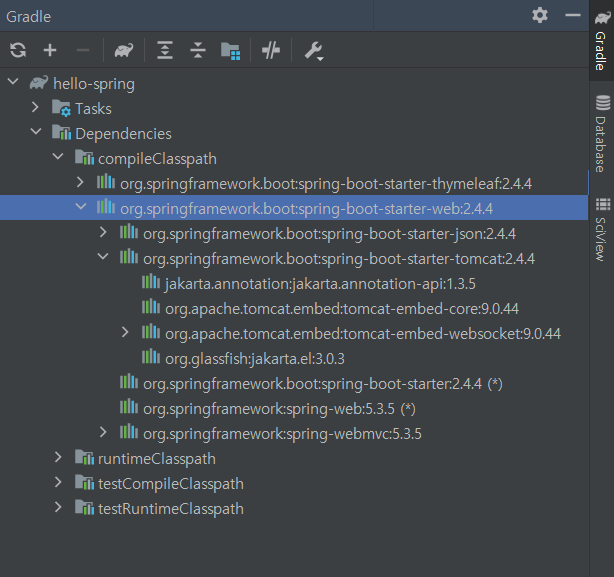Open the Database side tab
This screenshot has width=614, height=577.
[x=601, y=134]
